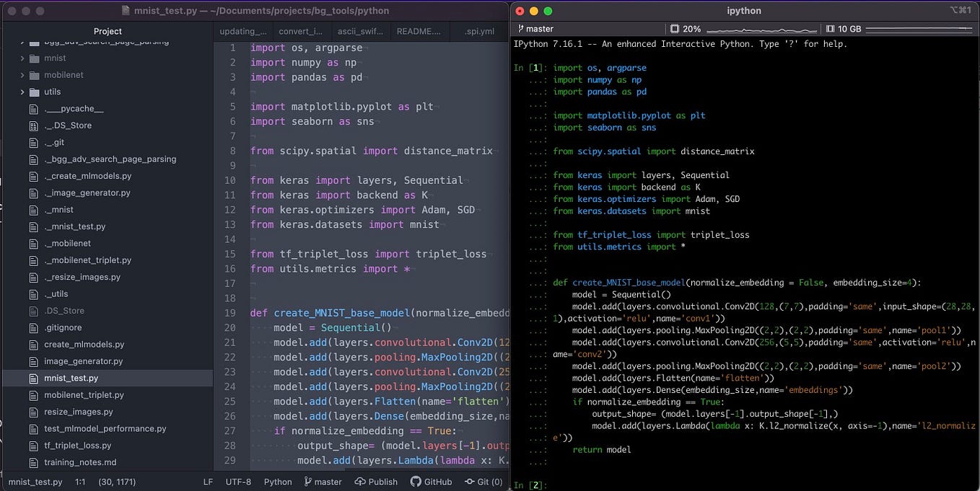The image size is (980, 491).
Task: Click the cursor position indicator showing 1:1
Action: [79, 482]
